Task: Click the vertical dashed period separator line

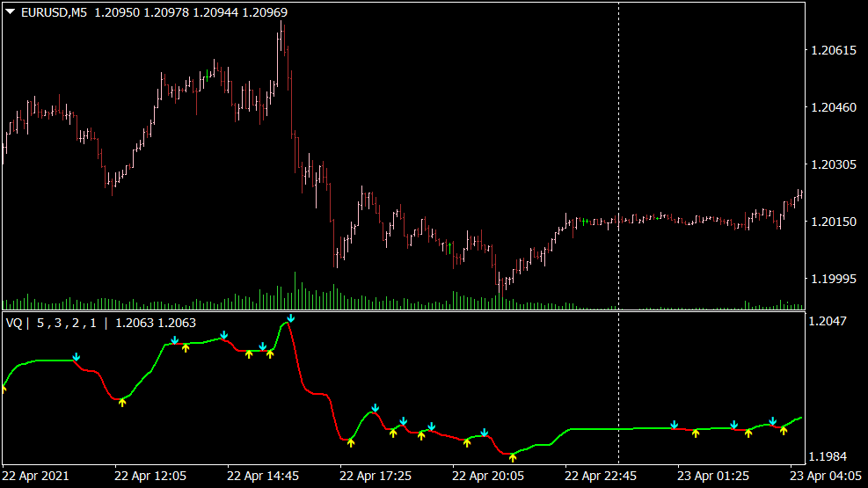Action: coord(619,232)
